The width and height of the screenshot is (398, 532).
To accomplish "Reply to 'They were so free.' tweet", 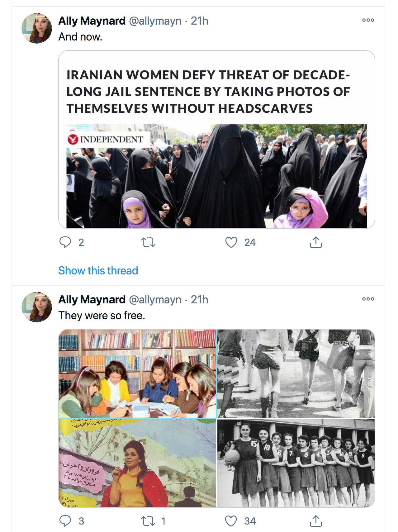I will point(65,521).
